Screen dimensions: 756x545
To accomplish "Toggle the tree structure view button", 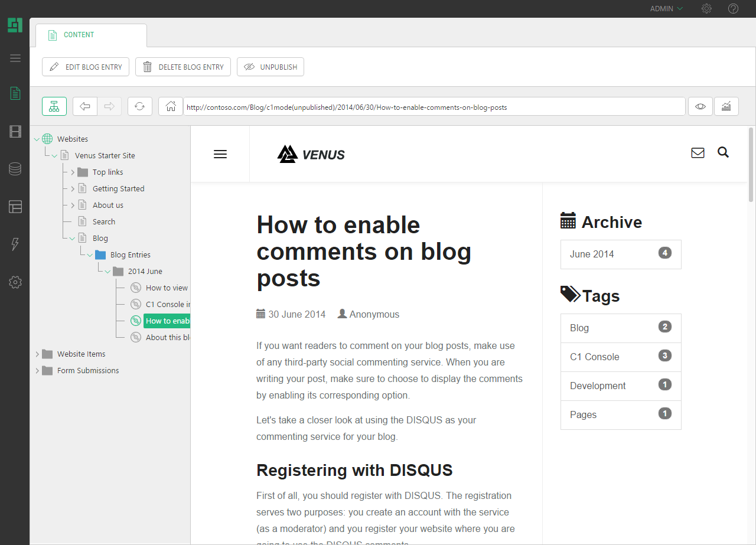I will pyautogui.click(x=54, y=106).
